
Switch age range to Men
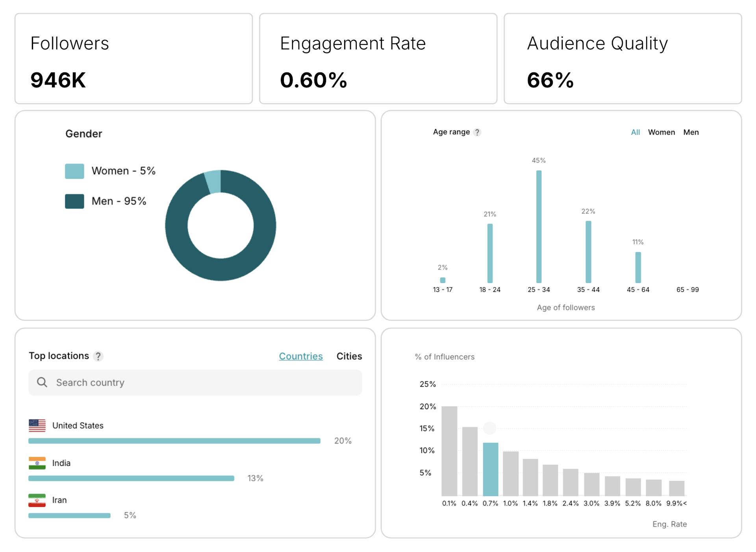[x=691, y=132]
